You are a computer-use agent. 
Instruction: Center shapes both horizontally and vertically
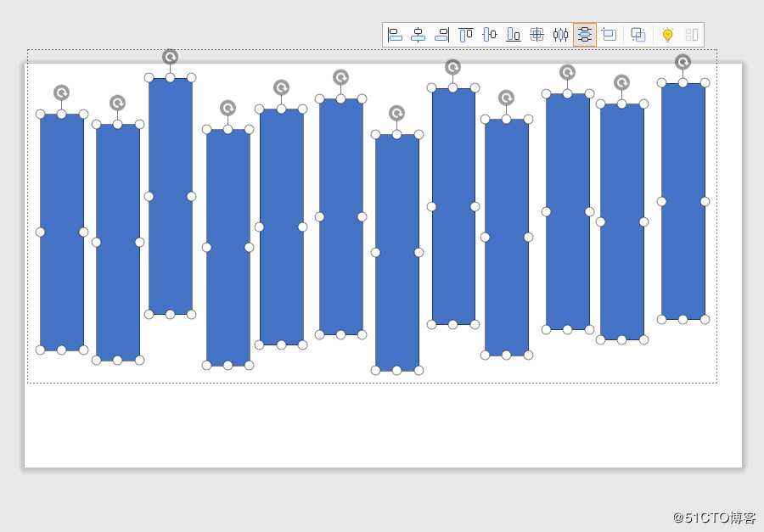[x=537, y=35]
